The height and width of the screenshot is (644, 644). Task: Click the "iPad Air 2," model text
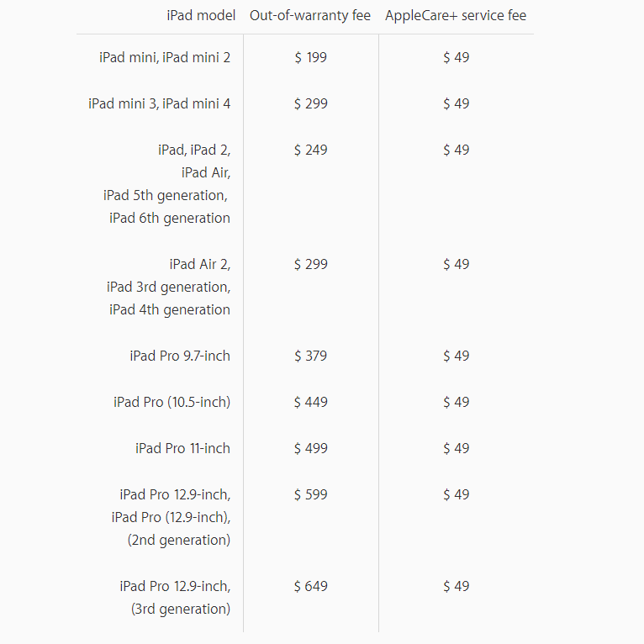click(199, 264)
